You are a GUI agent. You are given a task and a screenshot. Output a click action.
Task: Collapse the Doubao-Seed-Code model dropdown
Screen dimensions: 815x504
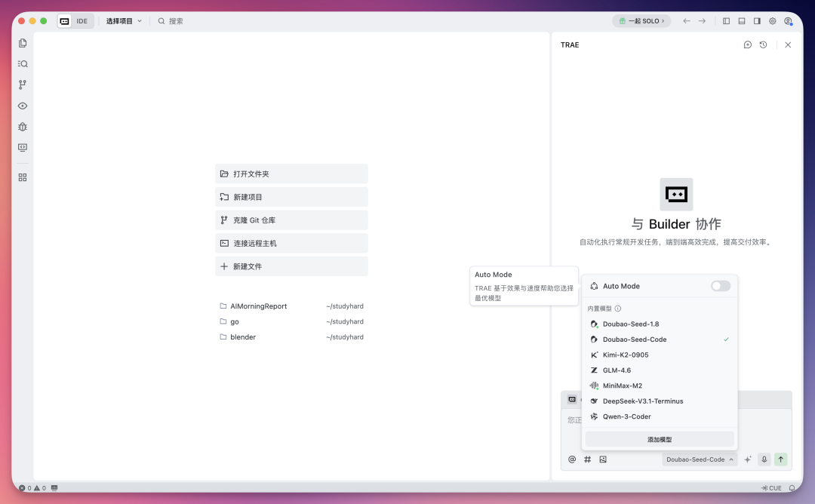700,459
